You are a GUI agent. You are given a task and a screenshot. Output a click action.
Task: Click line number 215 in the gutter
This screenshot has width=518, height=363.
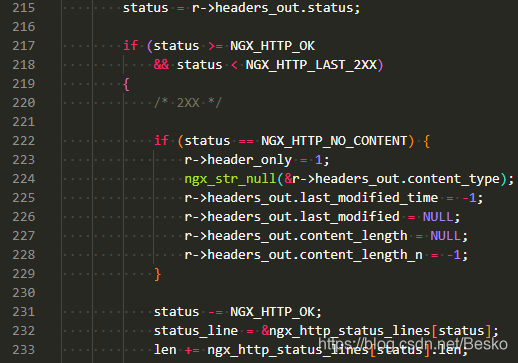[x=23, y=8]
